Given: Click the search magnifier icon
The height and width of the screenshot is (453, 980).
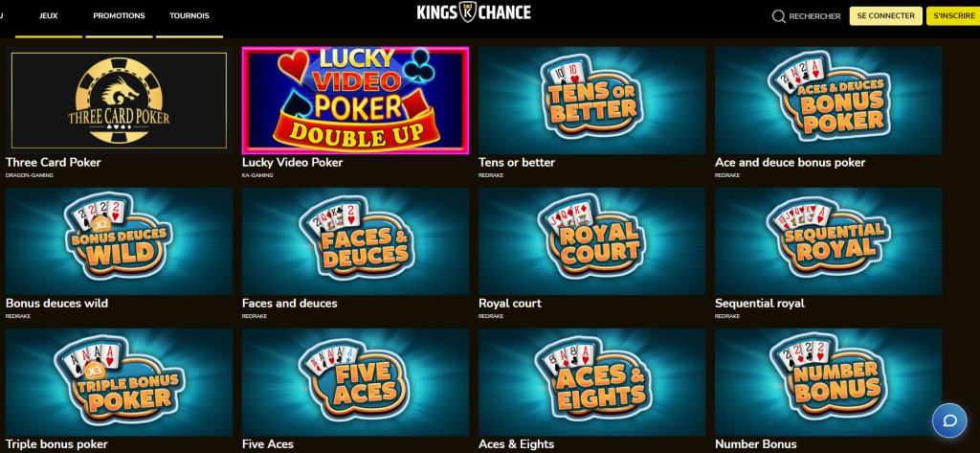Looking at the screenshot, I should 779,16.
